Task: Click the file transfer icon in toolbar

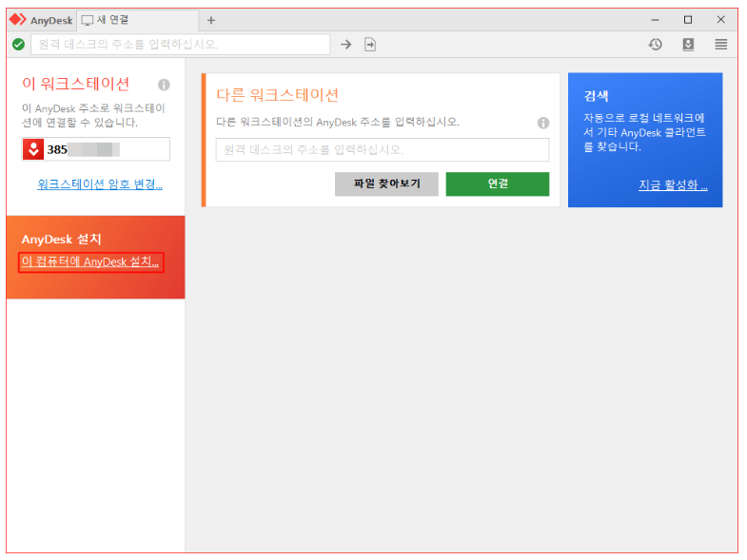Action: 370,45
